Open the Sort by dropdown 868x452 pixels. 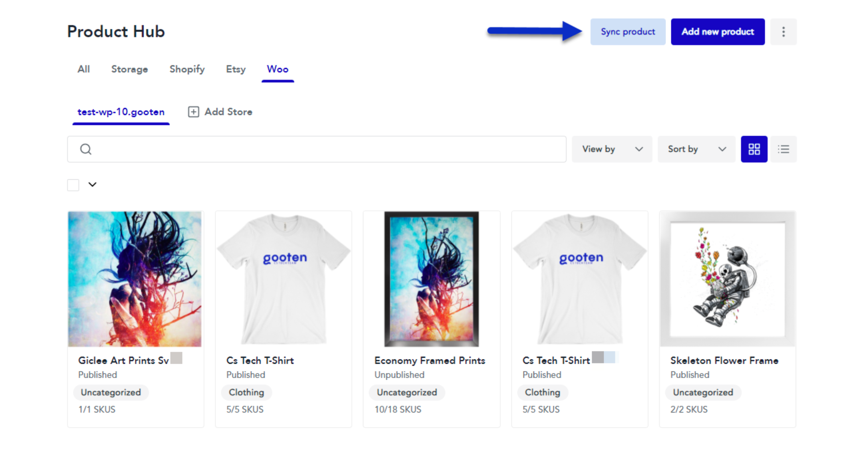point(696,149)
